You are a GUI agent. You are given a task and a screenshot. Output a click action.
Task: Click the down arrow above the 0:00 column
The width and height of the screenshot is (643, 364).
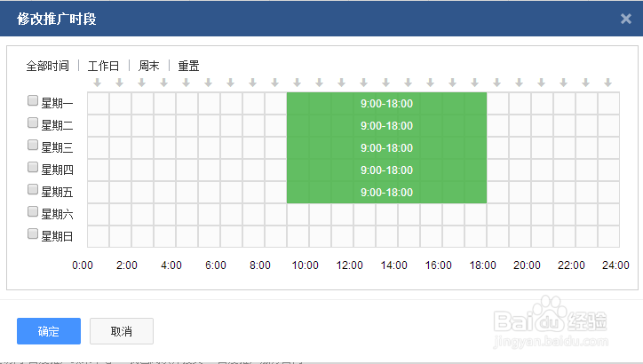[98, 83]
